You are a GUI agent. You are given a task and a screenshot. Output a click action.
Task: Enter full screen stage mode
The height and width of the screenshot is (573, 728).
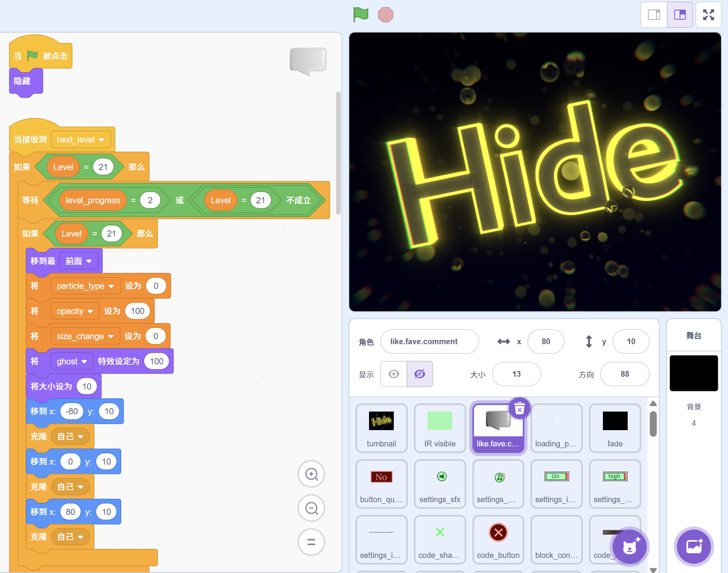[708, 15]
